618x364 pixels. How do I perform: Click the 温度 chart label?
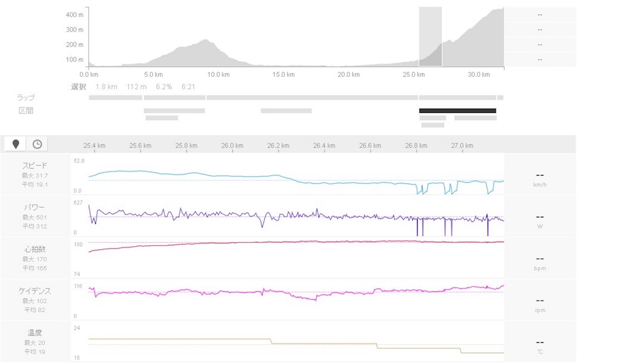click(34, 333)
